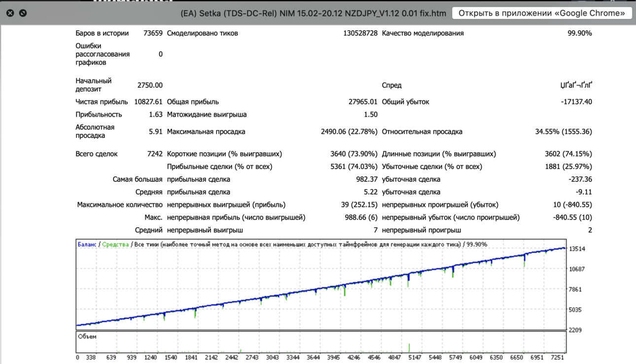Image resolution: width=636 pixels, height=364 pixels.
Task: Click the x-axis label 338
Action: pos(91,358)
